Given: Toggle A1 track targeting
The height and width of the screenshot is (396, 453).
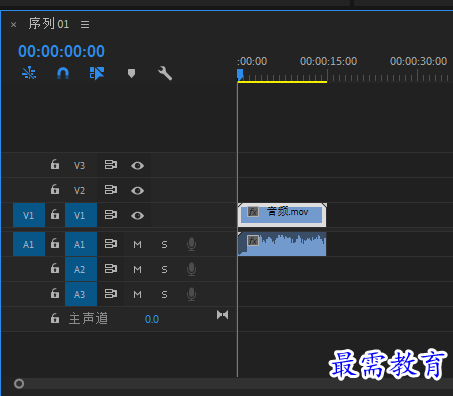Looking at the screenshot, I should tap(81, 244).
